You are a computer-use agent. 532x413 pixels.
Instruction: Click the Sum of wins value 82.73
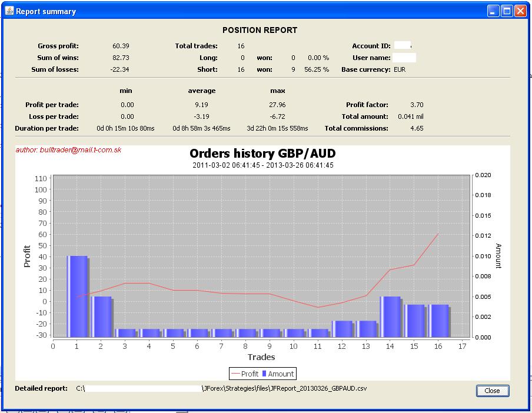[x=121, y=58]
